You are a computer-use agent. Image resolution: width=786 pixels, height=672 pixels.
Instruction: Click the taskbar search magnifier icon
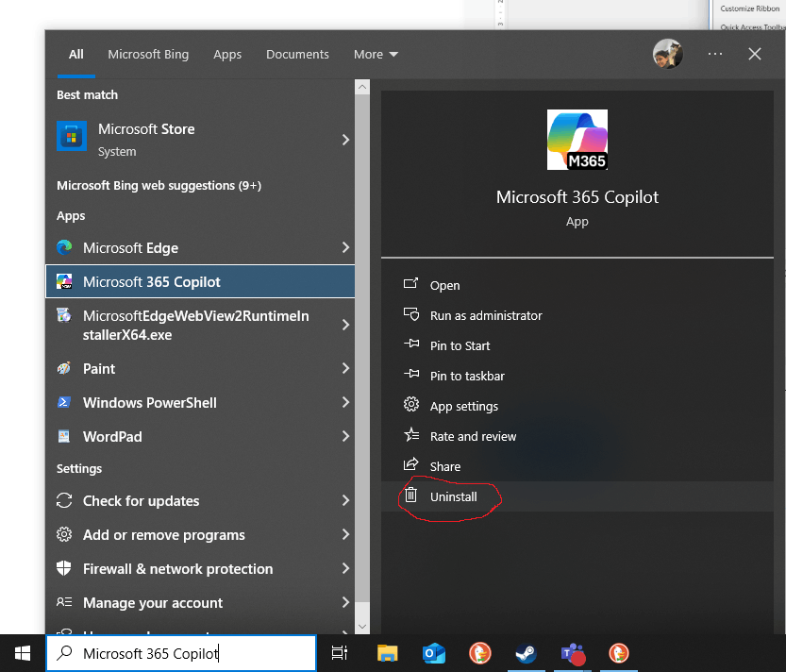click(x=65, y=653)
